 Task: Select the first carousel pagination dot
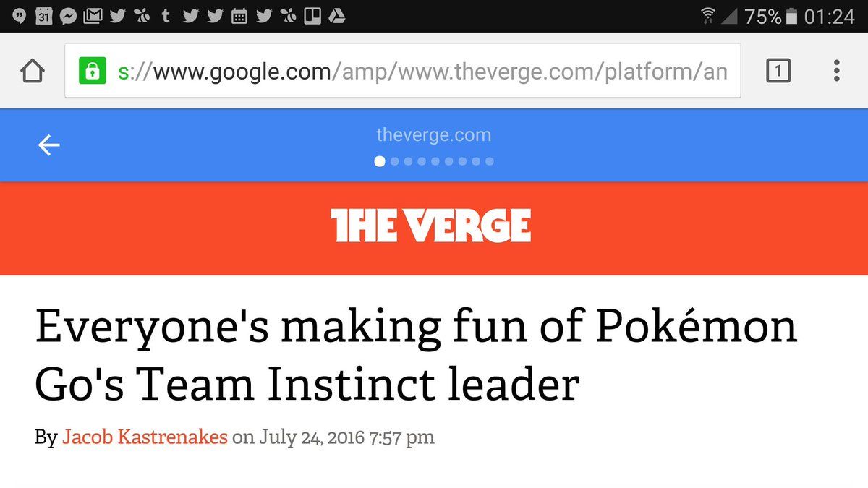380,161
